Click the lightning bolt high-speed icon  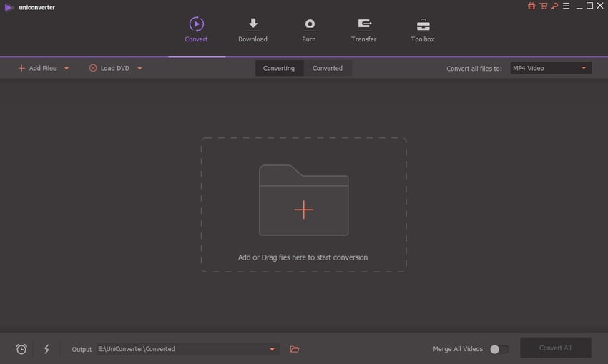[47, 349]
